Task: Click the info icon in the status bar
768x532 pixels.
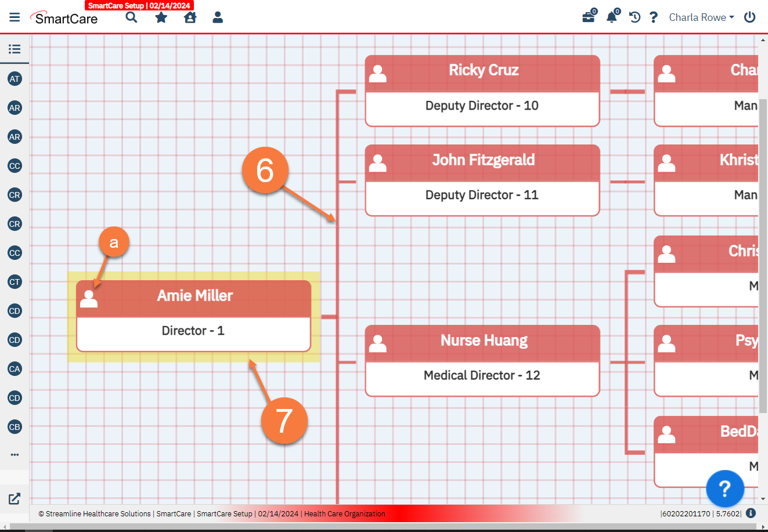Action: (x=752, y=513)
